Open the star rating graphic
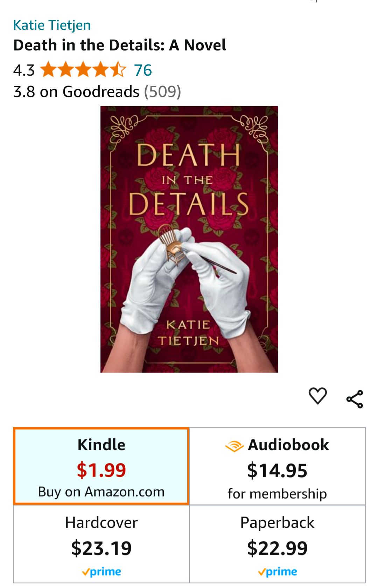 pos(83,70)
